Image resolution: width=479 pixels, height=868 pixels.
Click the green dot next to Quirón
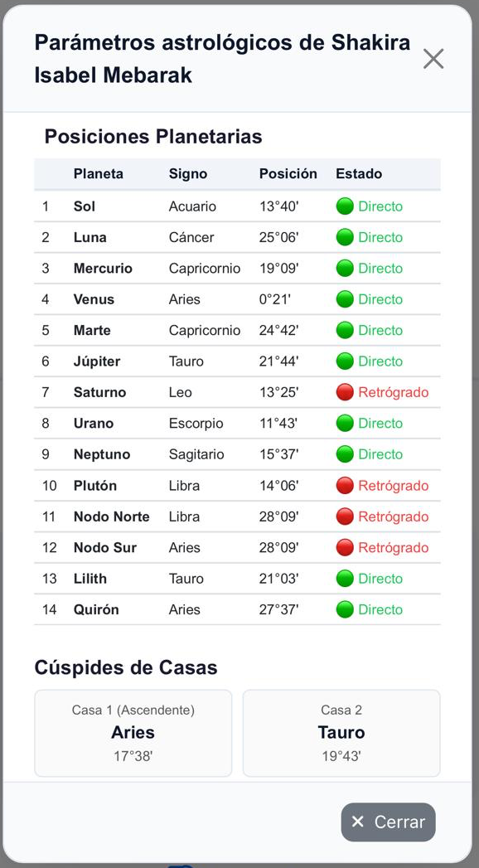(345, 609)
